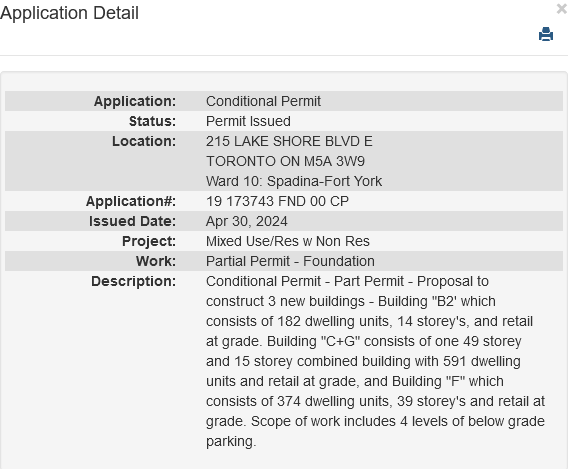This screenshot has height=469, width=568.
Task: Click the description's first line about Conditional Permit
Action: coord(347,281)
